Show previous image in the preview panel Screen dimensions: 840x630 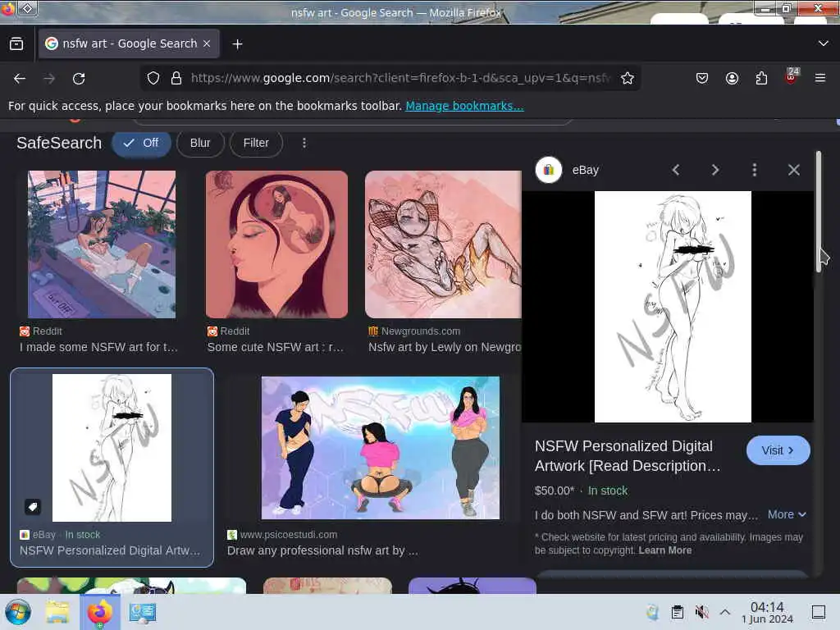coord(676,170)
